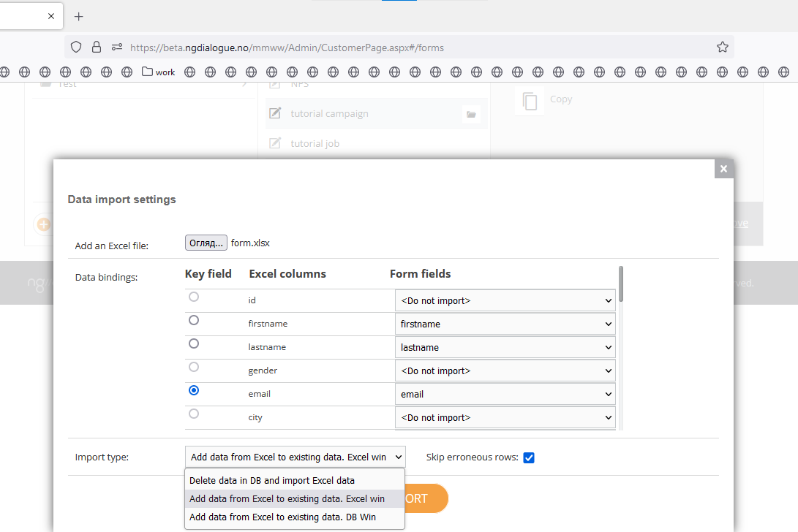Click the folder icon beside tutorial campaign
Image resolution: width=798 pixels, height=532 pixels.
[x=471, y=115]
